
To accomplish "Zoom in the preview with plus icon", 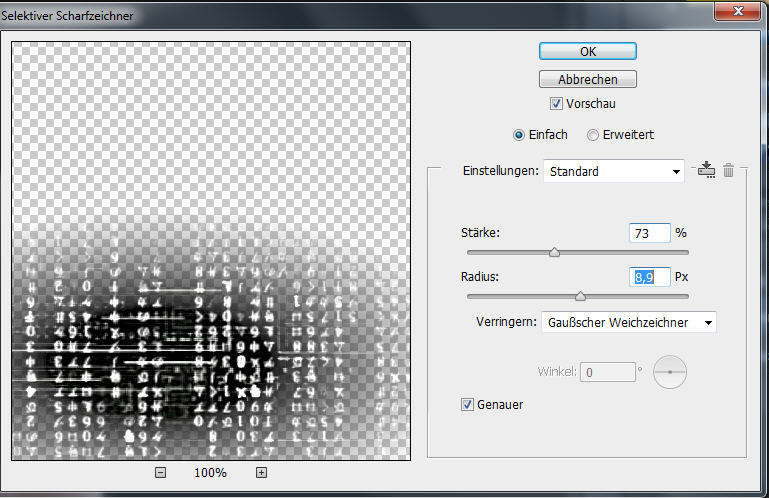I will [261, 473].
